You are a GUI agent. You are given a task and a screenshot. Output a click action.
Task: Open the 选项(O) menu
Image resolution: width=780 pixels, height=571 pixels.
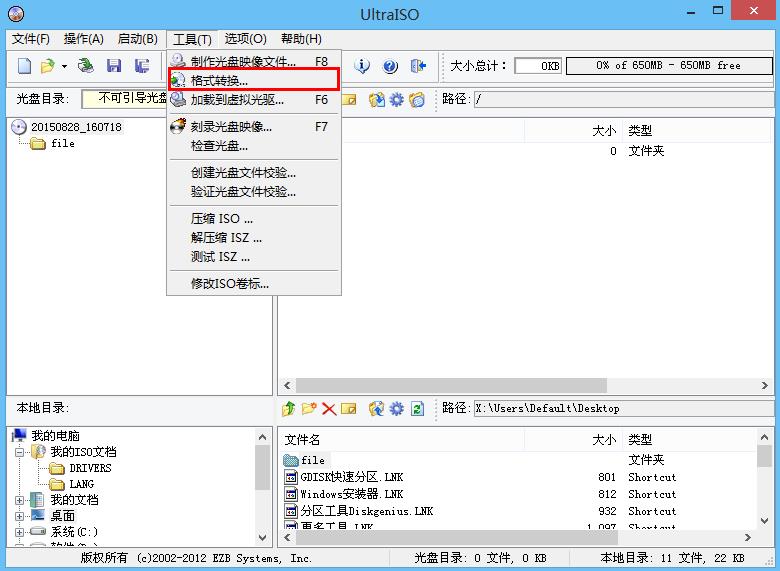coord(246,39)
